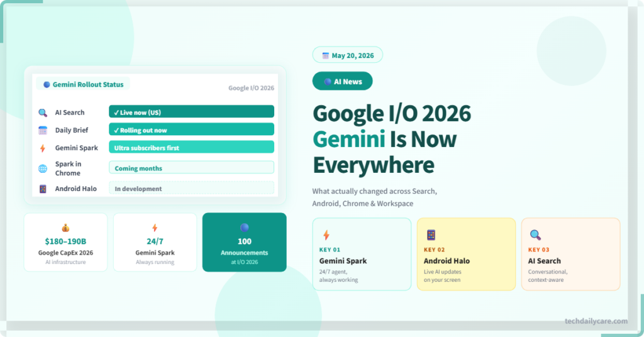Screen dimensions: 644x337
Task: Click the phone icon next to Android Halo row
Action: pyautogui.click(x=43, y=189)
